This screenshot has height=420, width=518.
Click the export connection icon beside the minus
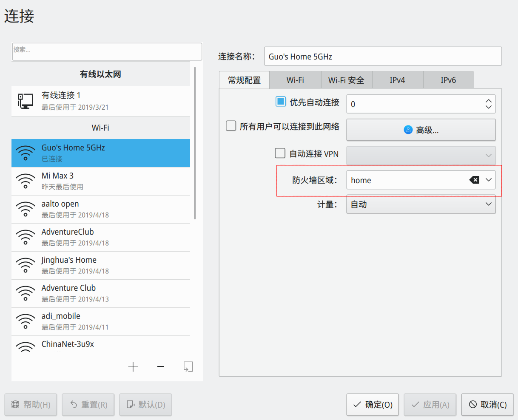tap(188, 366)
